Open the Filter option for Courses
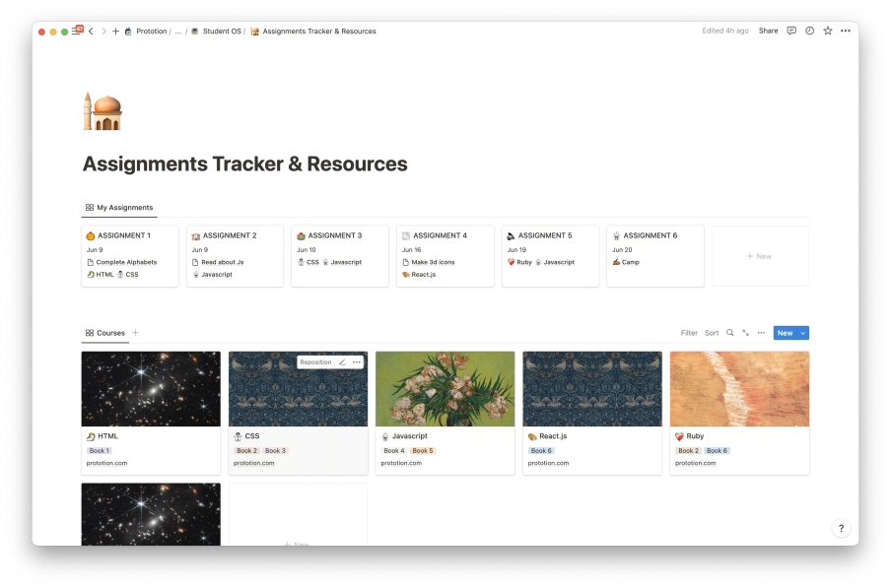 point(689,333)
